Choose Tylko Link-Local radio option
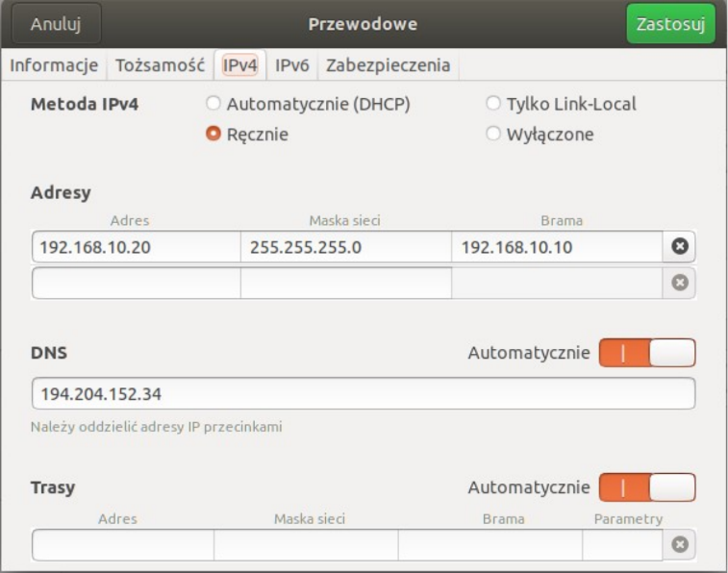 click(493, 104)
